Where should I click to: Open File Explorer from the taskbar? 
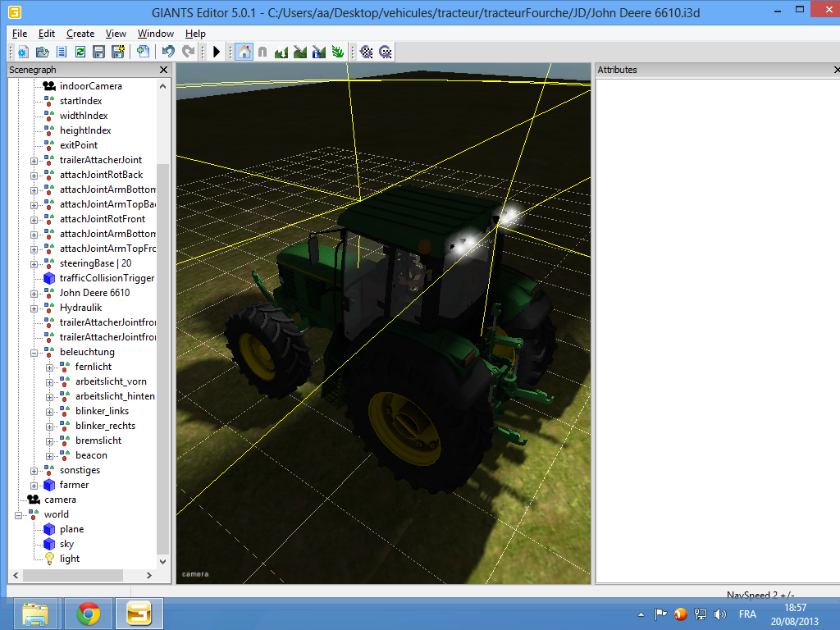[x=34, y=614]
